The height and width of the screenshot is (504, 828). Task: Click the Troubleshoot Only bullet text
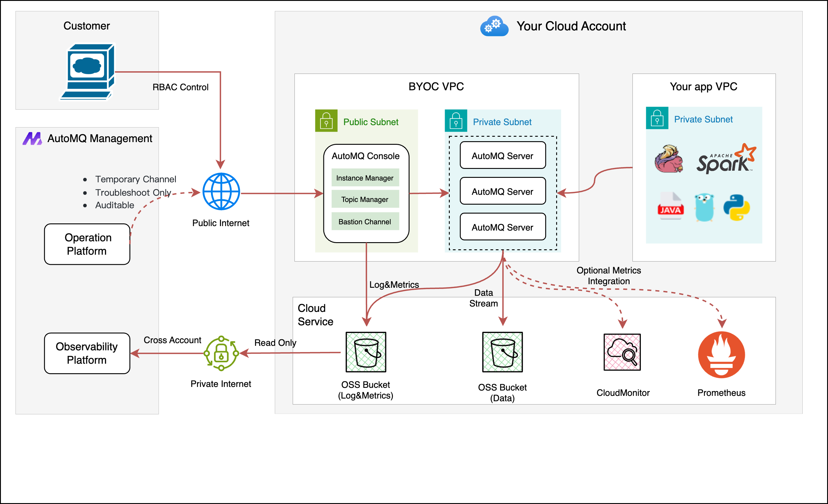[134, 192]
